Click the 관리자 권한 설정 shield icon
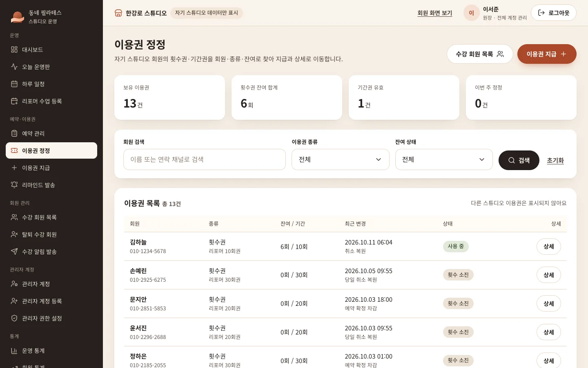The image size is (588, 368). tap(14, 318)
